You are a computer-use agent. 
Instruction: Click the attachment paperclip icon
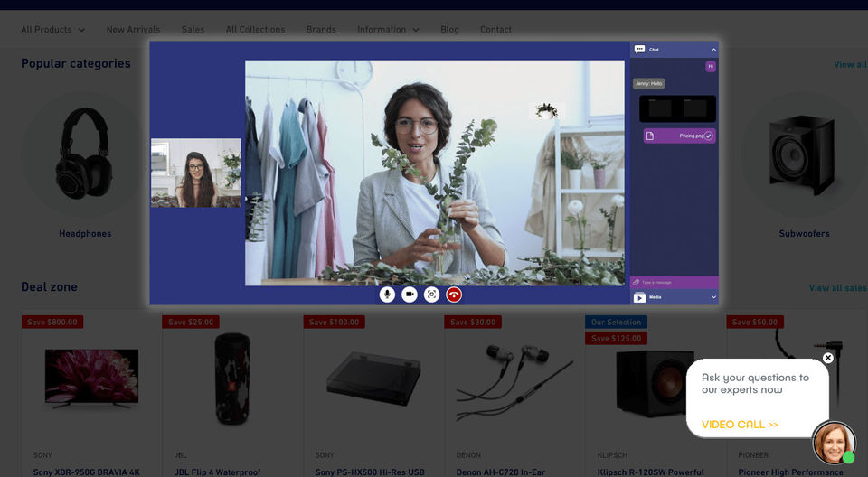click(x=636, y=282)
